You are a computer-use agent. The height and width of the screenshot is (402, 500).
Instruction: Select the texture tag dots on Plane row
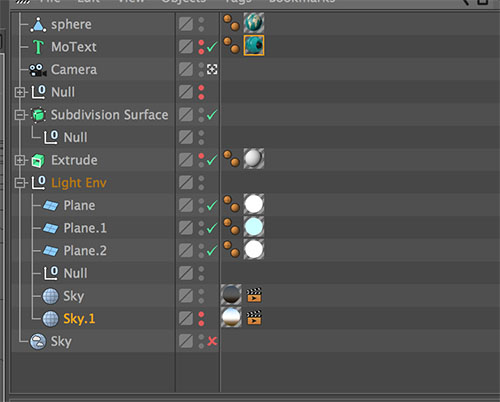click(231, 204)
